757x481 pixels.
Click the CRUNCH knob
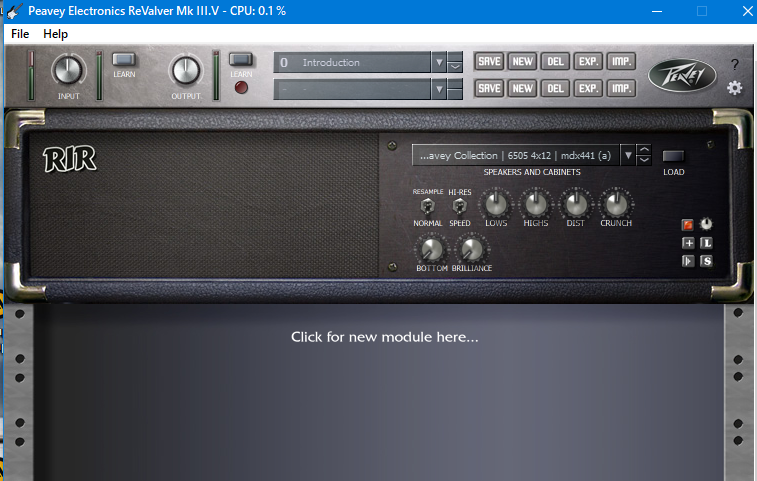[616, 204]
